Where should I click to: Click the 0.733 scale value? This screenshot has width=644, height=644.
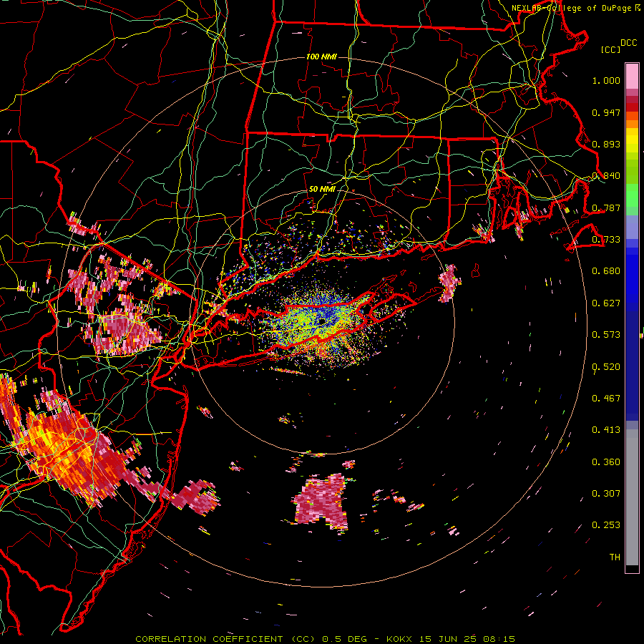pos(606,240)
